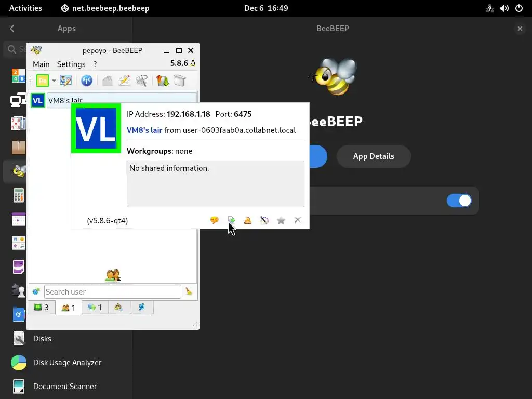
Task: Click inside the Search user field
Action: (x=113, y=292)
